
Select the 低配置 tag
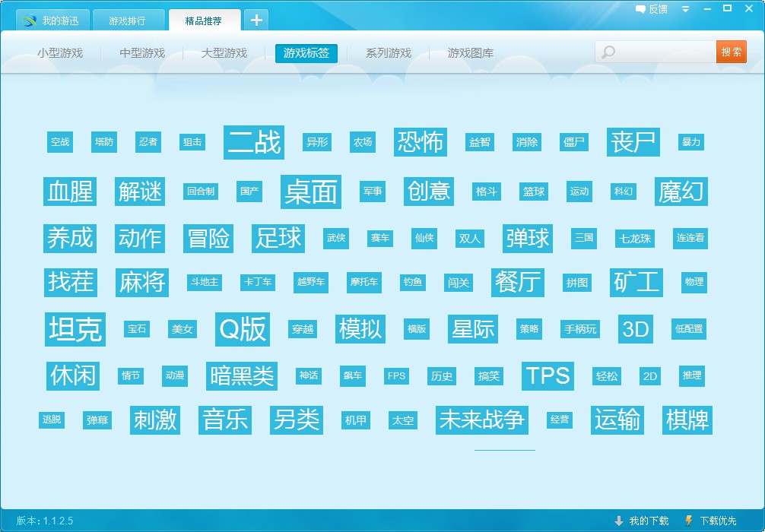[x=689, y=329]
